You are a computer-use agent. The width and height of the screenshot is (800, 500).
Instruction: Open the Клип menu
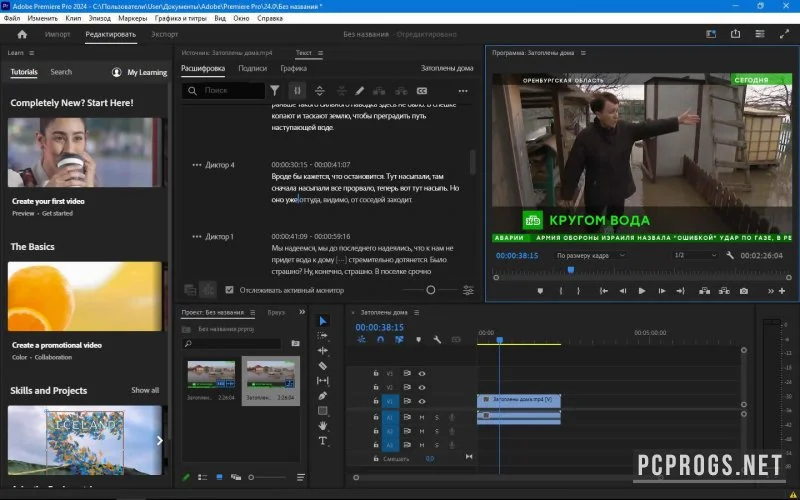(x=73, y=18)
